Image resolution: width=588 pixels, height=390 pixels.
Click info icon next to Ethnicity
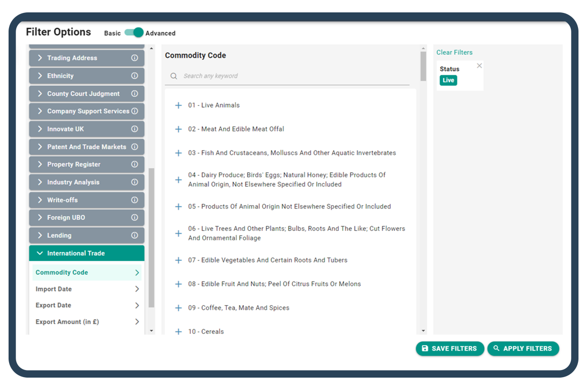coord(134,76)
